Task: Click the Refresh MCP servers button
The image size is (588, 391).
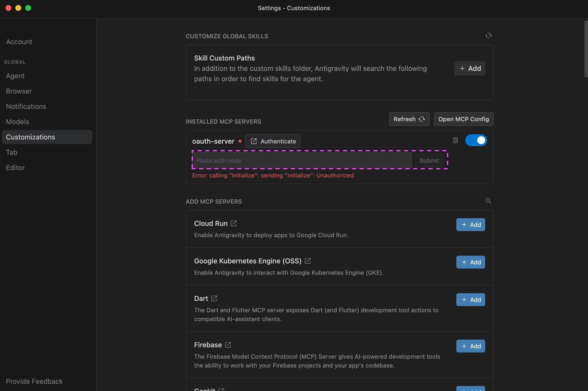Action: coord(409,119)
